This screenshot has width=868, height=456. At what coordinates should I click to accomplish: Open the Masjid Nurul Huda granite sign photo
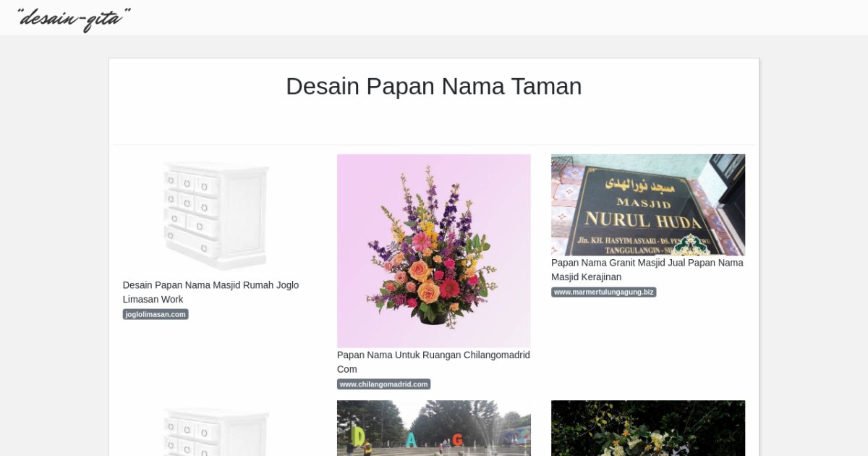click(x=647, y=204)
